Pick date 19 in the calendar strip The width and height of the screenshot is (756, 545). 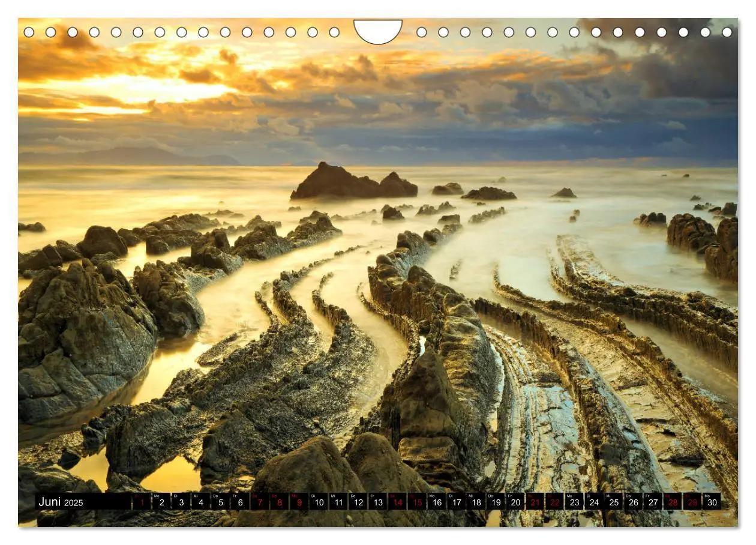pyautogui.click(x=496, y=502)
